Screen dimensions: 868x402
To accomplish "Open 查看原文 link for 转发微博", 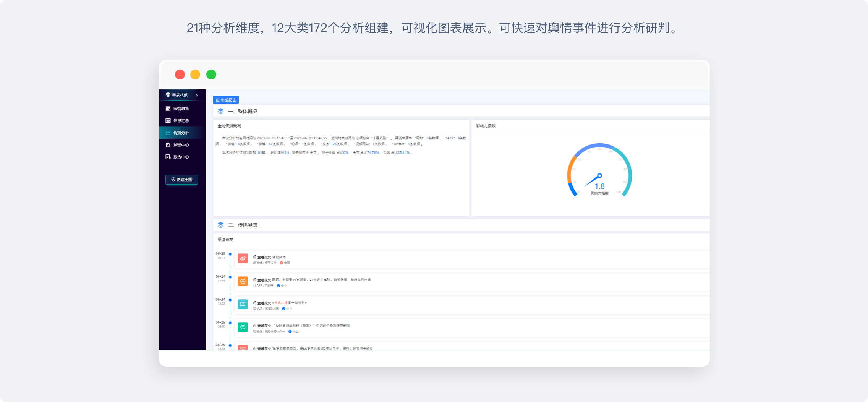I will pyautogui.click(x=262, y=257).
